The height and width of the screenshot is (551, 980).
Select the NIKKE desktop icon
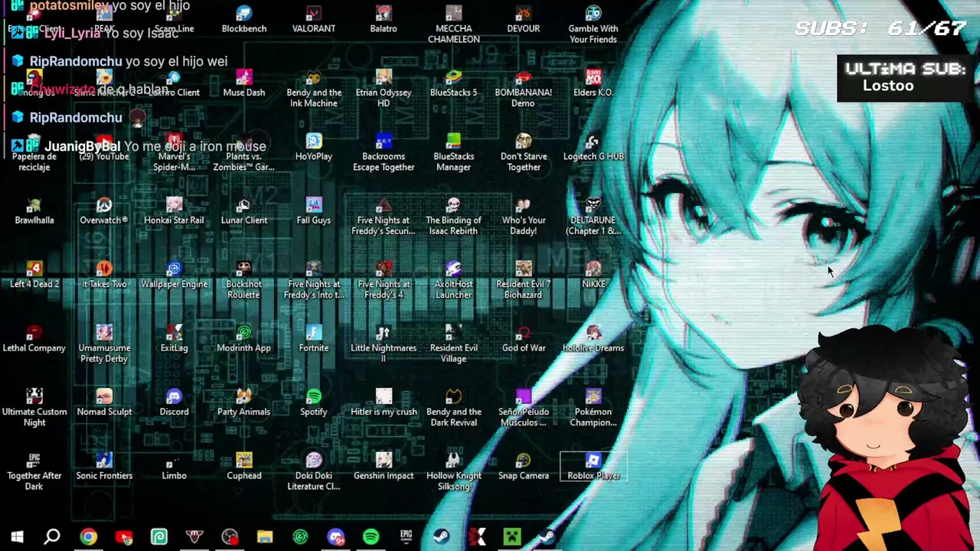593,275
